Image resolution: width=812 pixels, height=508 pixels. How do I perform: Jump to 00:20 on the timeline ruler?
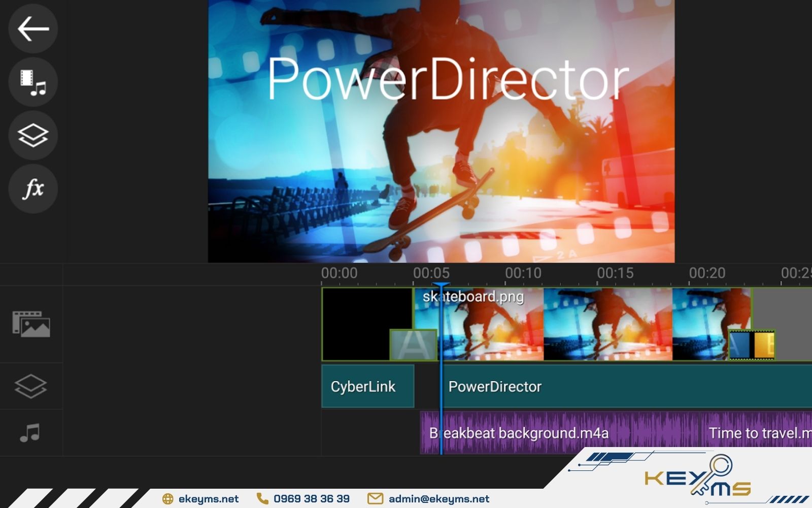pos(707,273)
